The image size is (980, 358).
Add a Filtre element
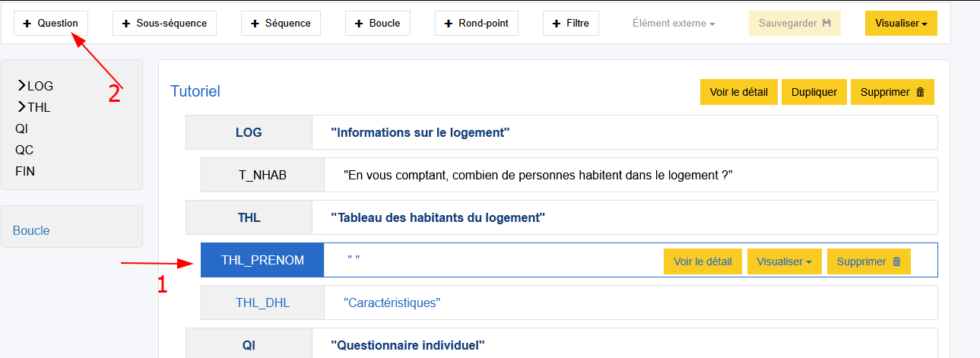click(571, 24)
